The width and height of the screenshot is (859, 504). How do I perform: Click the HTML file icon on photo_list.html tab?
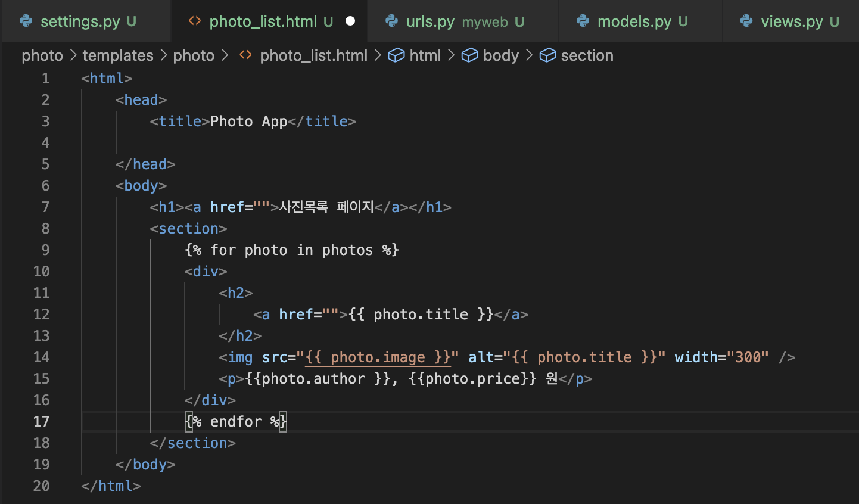pos(195,21)
